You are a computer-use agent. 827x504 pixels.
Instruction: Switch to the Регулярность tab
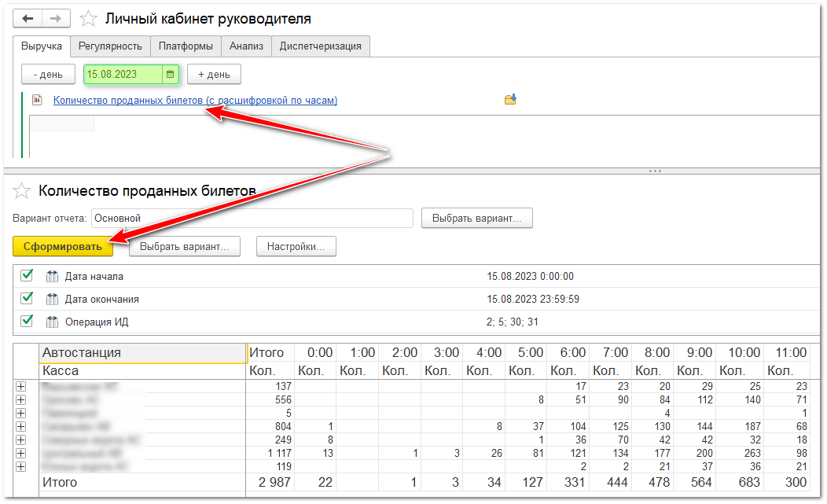point(110,46)
